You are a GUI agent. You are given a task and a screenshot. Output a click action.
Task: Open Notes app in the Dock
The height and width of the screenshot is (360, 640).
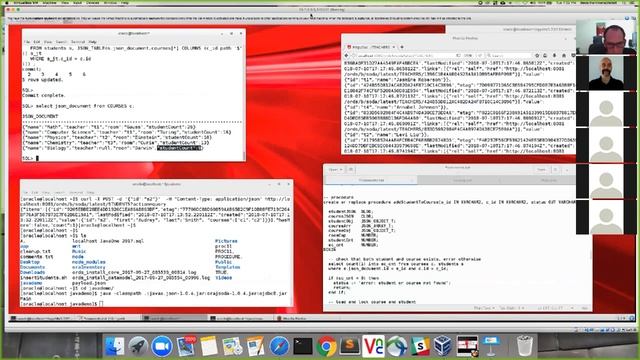(209, 346)
